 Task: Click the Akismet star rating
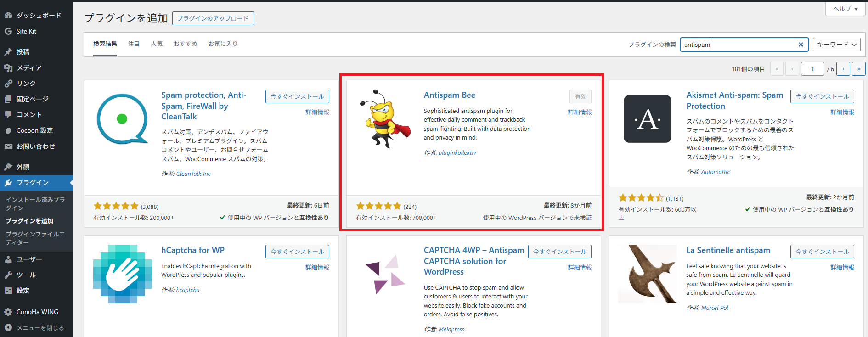(641, 198)
